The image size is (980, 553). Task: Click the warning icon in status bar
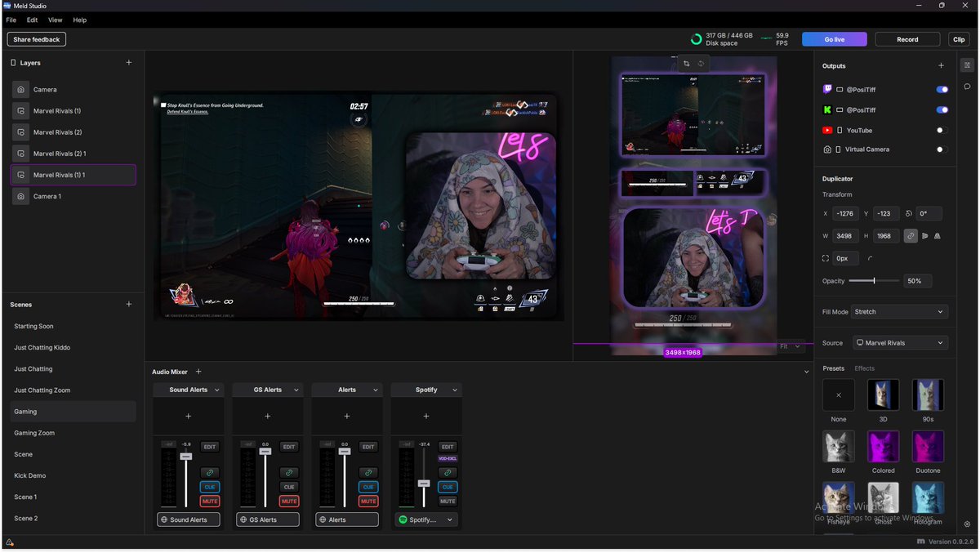point(9,542)
